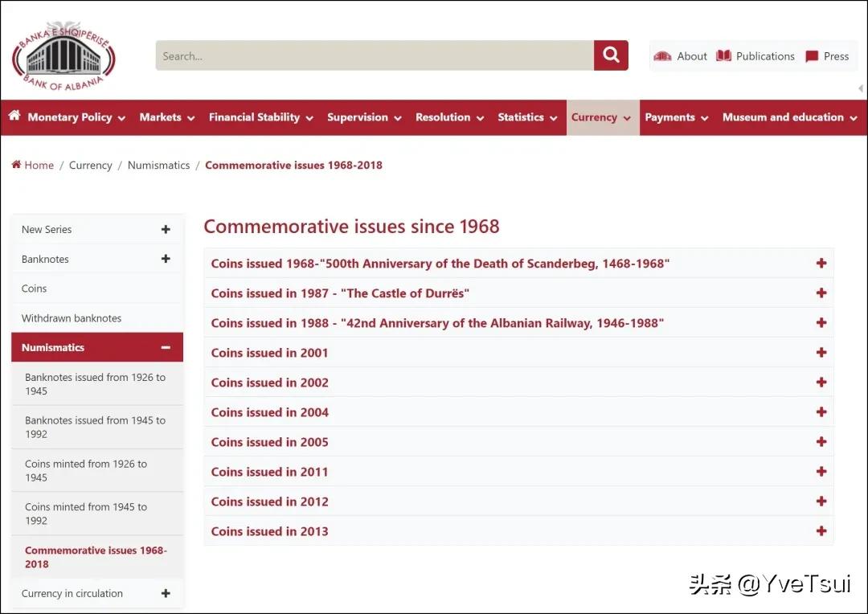Screen dimensions: 868x614
Task: Open Coins minted from 1945 to 1992
Action: click(x=97, y=514)
